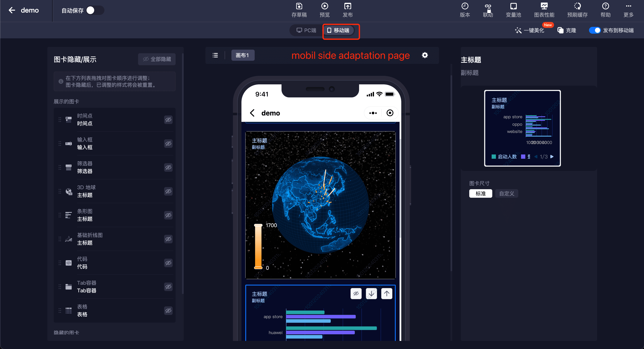This screenshot has height=349, width=644.
Task: Tap phone preview back chevron
Action: [x=252, y=113]
